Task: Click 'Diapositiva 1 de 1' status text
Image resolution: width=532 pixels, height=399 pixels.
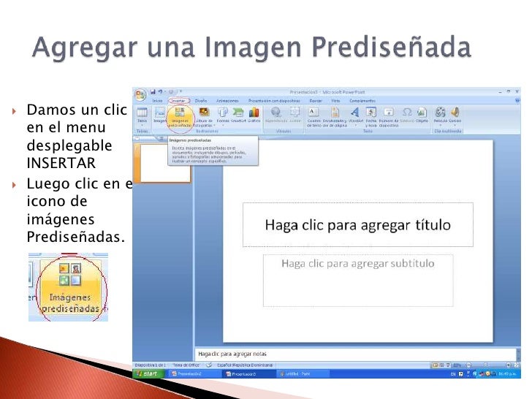Action: point(151,365)
